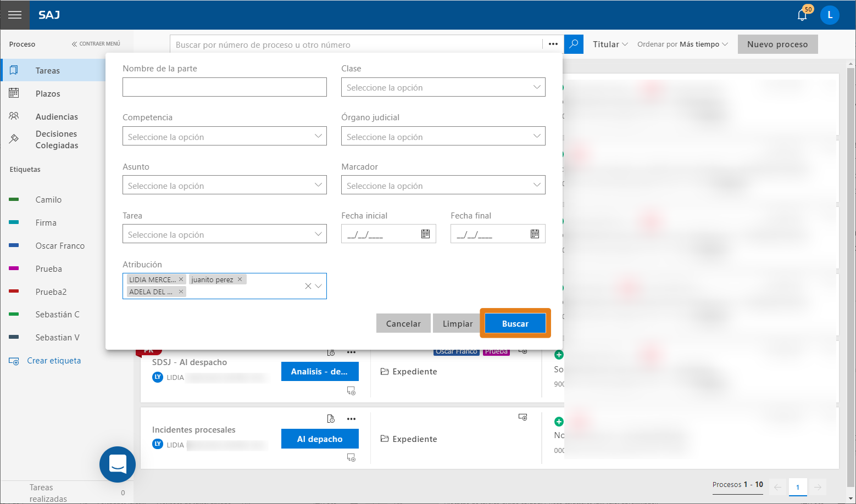
Task: Select the Firma label
Action: coord(46,223)
